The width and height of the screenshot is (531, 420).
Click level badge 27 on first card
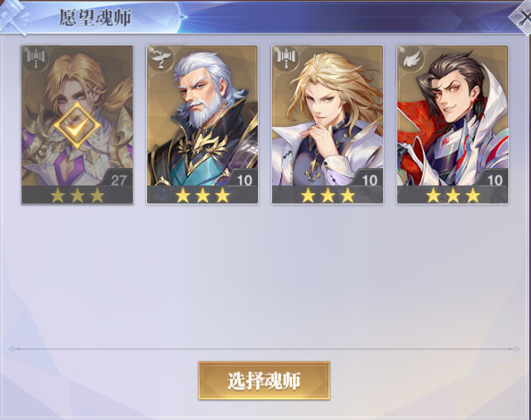coord(117,178)
